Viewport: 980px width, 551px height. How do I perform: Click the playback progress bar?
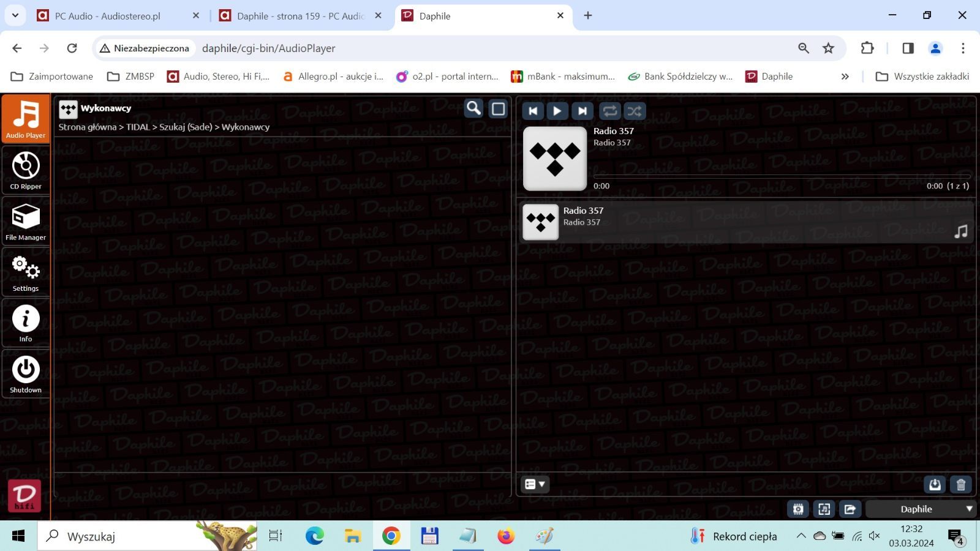pos(781,176)
